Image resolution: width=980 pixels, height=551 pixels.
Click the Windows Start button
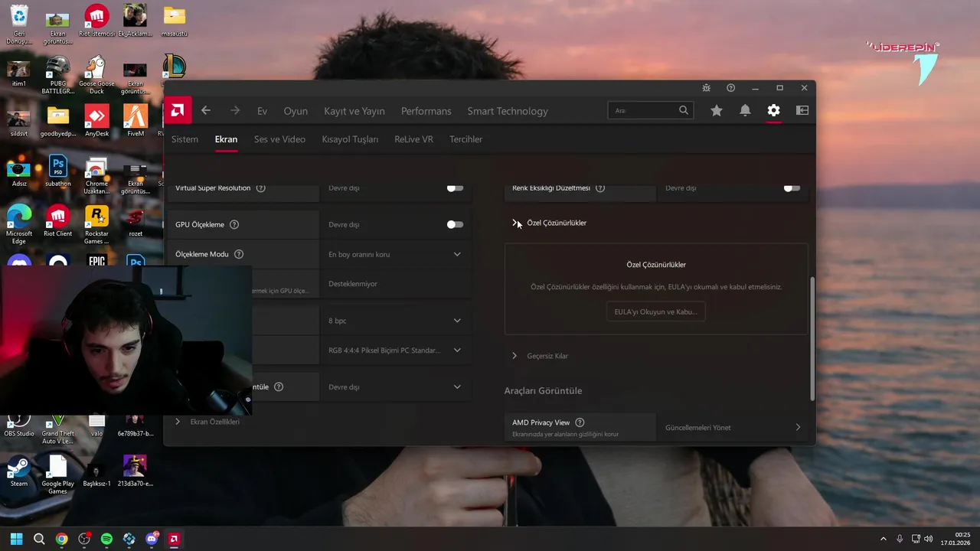click(x=16, y=539)
